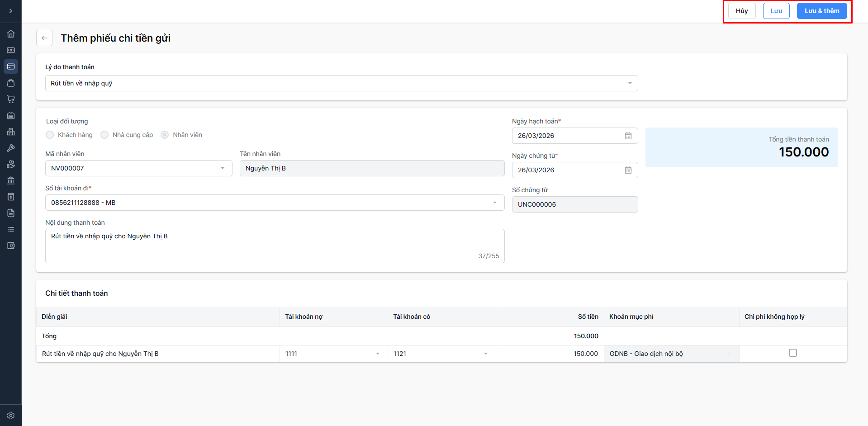
Task: Click the warehouse icon in sidebar
Action: (x=11, y=115)
